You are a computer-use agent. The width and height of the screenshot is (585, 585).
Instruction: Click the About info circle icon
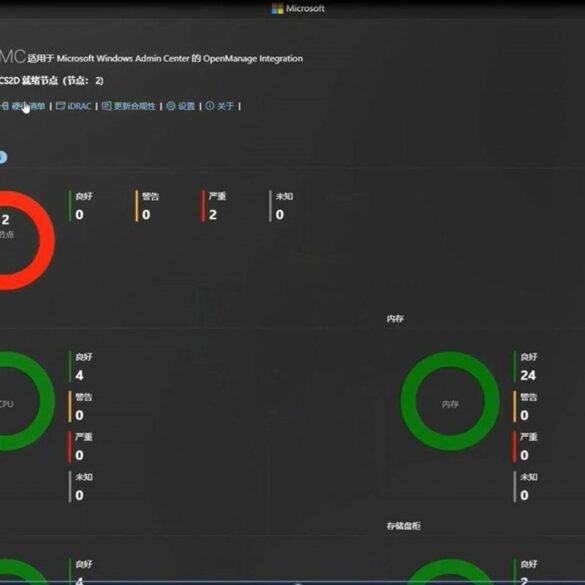coord(210,106)
